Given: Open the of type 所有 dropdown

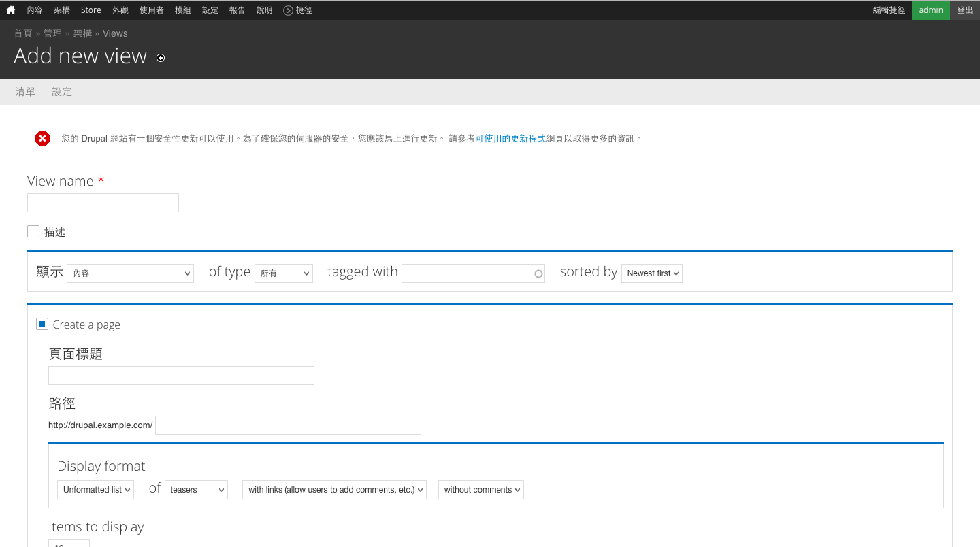Looking at the screenshot, I should point(284,273).
